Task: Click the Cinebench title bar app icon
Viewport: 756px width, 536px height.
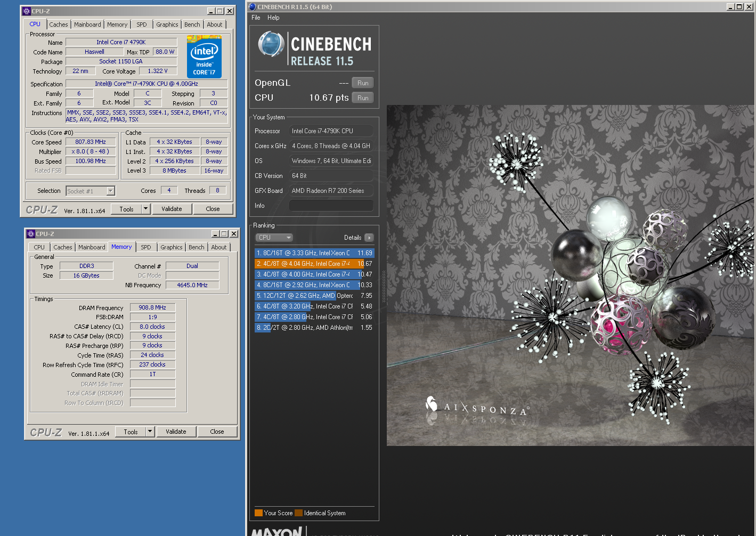Action: (x=253, y=7)
